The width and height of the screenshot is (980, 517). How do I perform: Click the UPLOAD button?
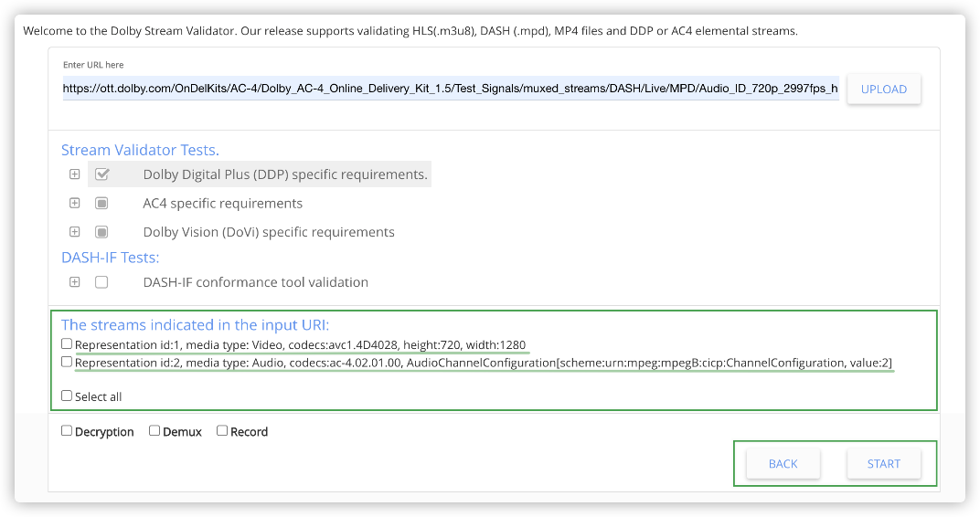883,90
